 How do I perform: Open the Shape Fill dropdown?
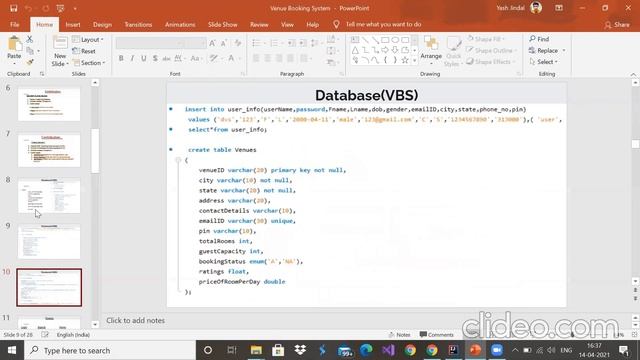pos(487,39)
